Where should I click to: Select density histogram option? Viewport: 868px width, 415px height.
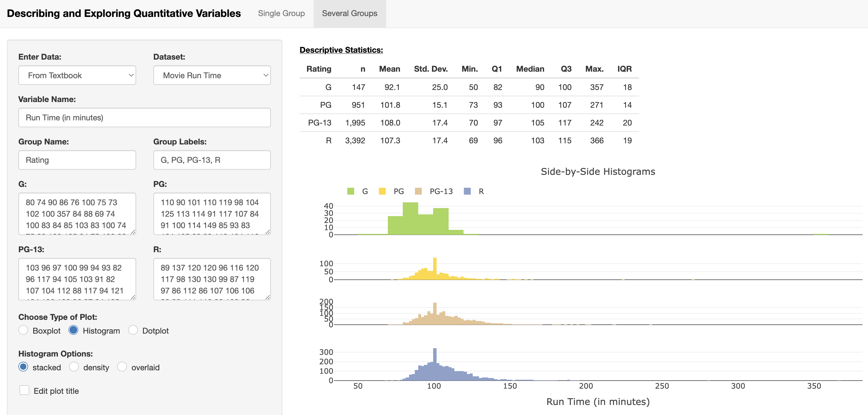(x=74, y=367)
